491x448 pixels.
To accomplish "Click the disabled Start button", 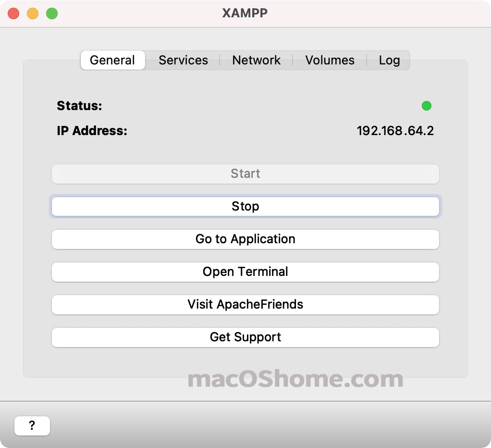I will click(245, 174).
